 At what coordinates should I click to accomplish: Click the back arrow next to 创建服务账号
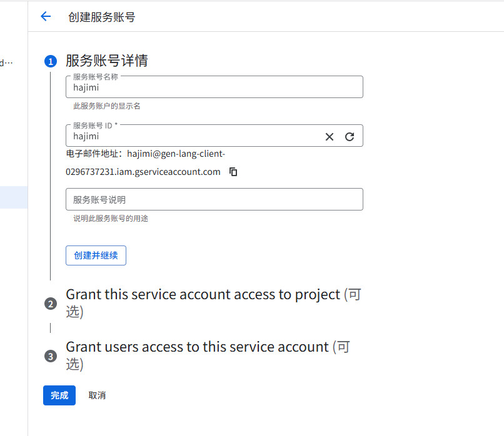(46, 17)
